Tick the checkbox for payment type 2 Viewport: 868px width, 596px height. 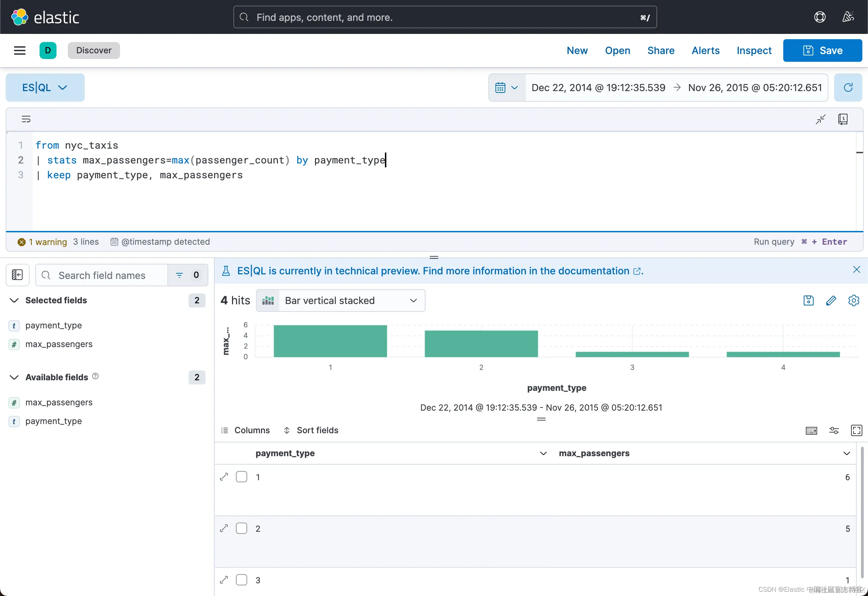(x=242, y=529)
